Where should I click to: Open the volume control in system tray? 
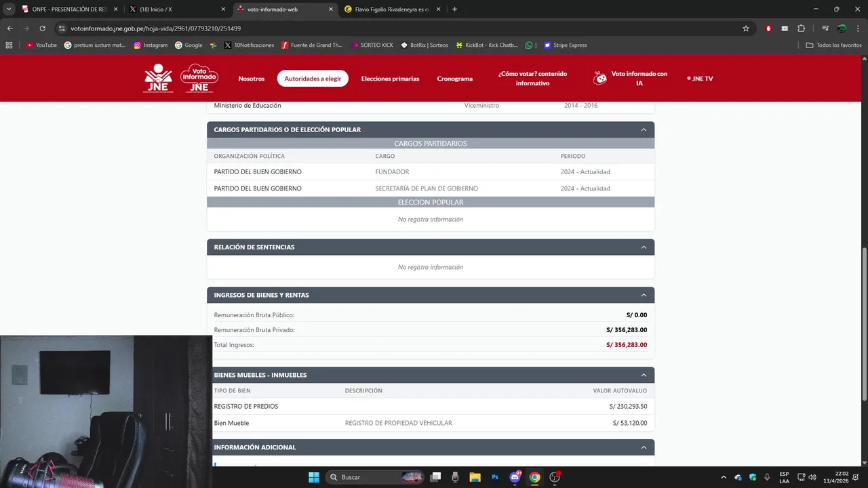tap(812, 477)
